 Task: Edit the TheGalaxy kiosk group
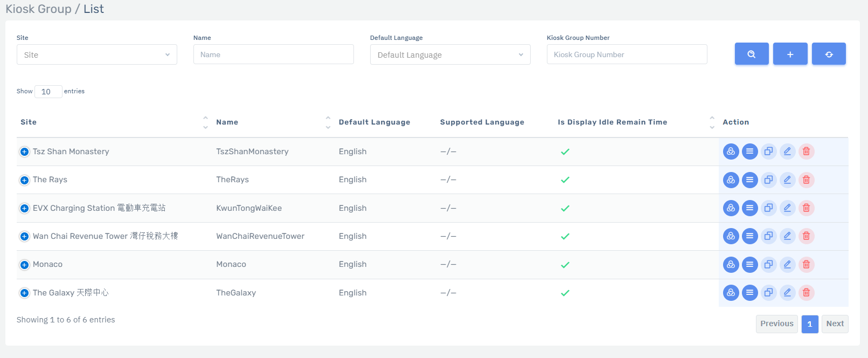(787, 293)
